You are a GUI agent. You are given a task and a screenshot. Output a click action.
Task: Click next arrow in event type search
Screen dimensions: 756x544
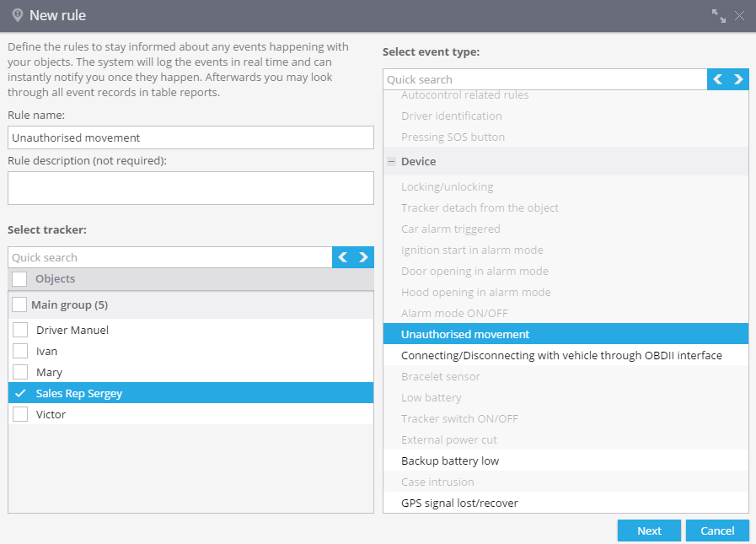(738, 79)
